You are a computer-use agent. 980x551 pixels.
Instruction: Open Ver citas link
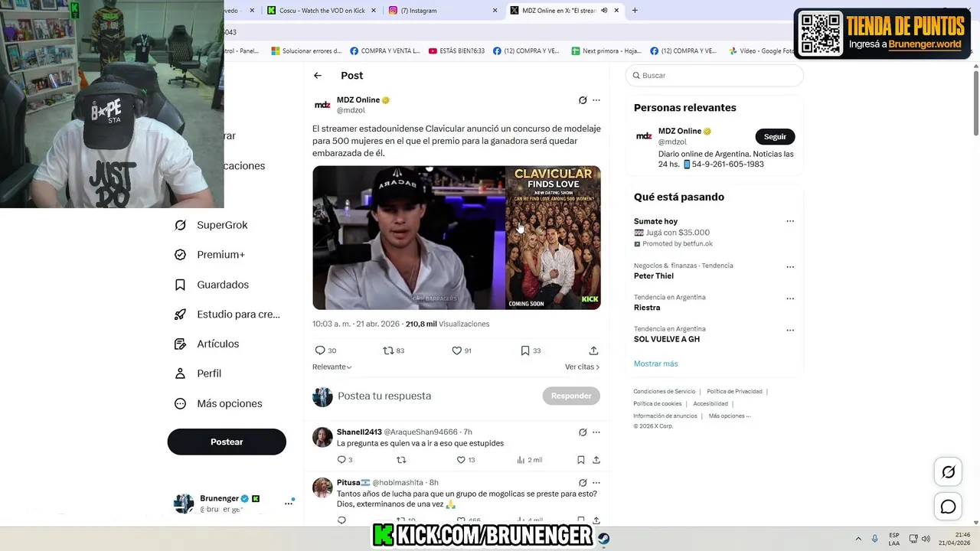582,367
